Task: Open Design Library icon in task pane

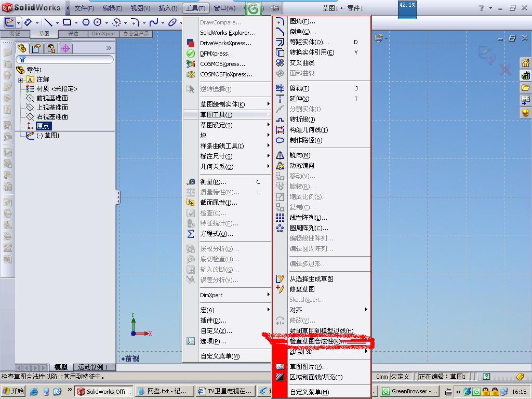Action: [x=526, y=75]
